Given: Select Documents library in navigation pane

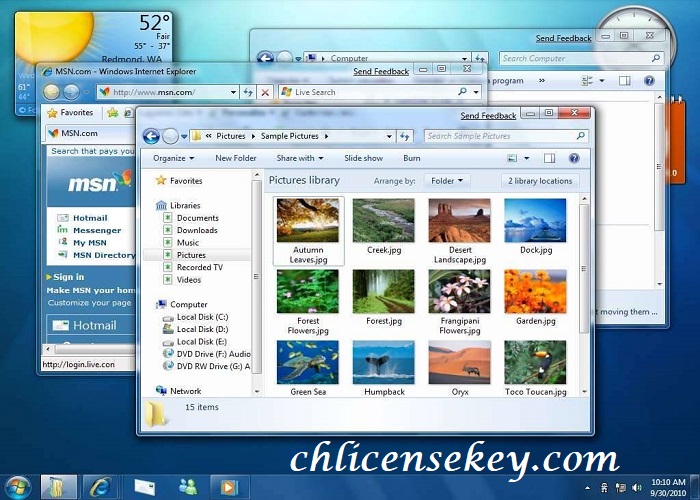Looking at the screenshot, I should (198, 218).
